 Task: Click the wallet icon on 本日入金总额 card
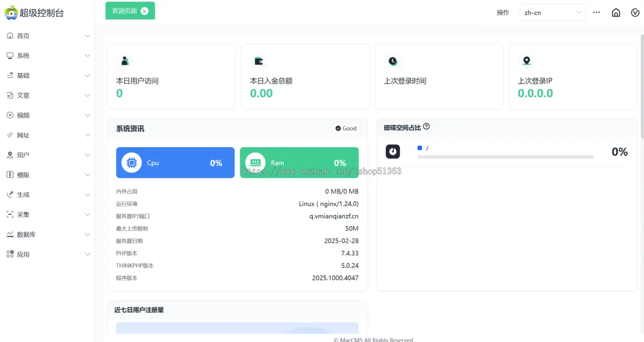(259, 61)
